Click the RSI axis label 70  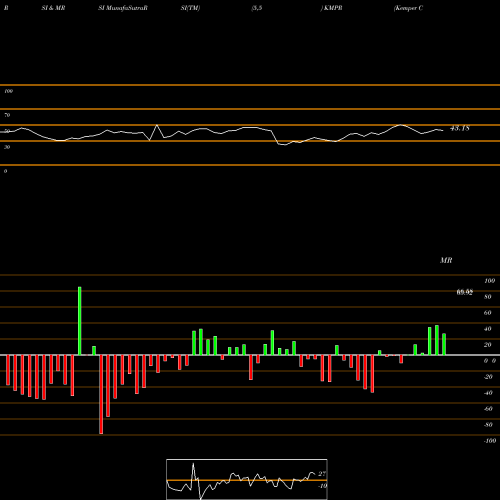[x=7, y=115]
